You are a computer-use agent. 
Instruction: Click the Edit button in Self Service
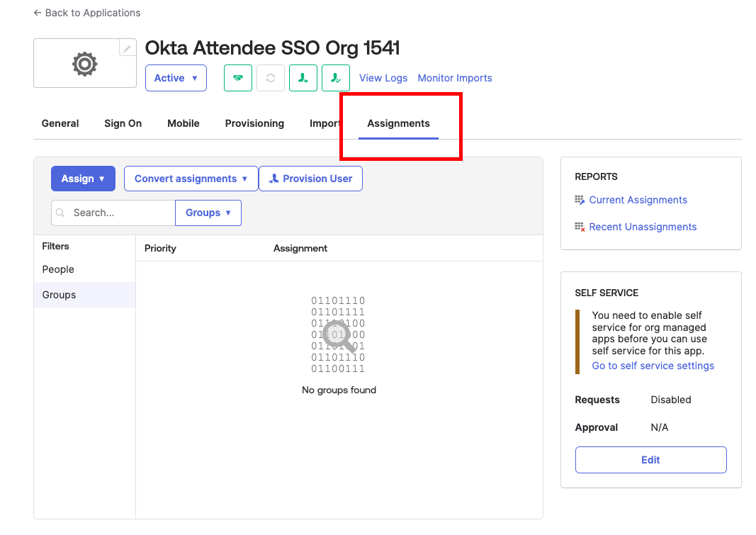(651, 460)
